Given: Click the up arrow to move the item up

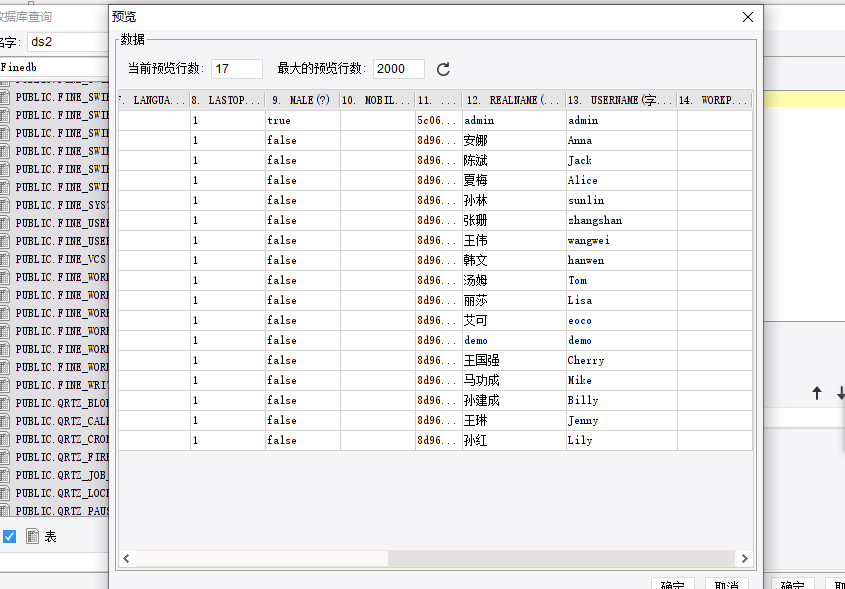Looking at the screenshot, I should (x=817, y=393).
